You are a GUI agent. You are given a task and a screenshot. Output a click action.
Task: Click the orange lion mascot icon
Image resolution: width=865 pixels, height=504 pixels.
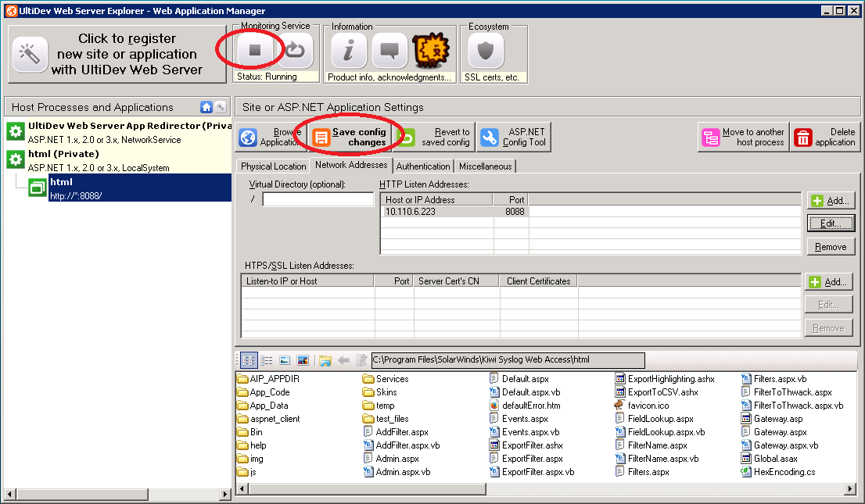pyautogui.click(x=432, y=51)
